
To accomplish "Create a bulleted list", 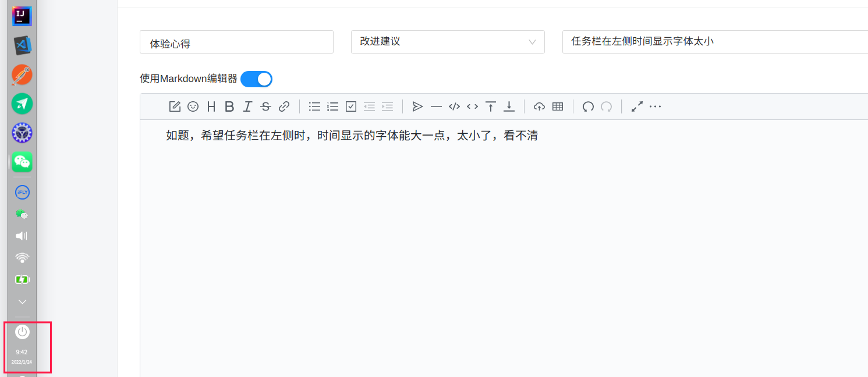I will 314,106.
